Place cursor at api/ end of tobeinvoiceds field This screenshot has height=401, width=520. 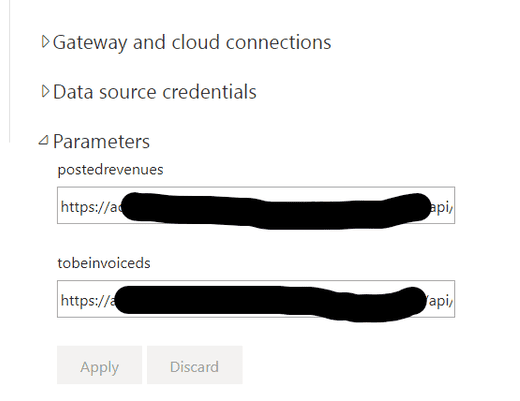(x=439, y=301)
